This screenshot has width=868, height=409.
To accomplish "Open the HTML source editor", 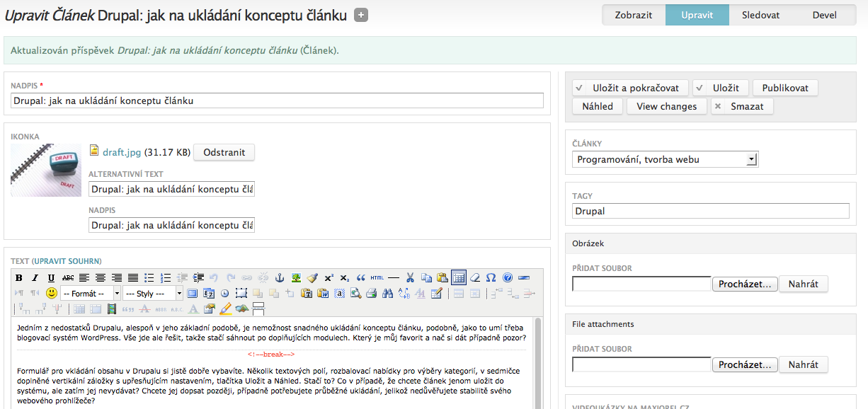I will click(377, 277).
